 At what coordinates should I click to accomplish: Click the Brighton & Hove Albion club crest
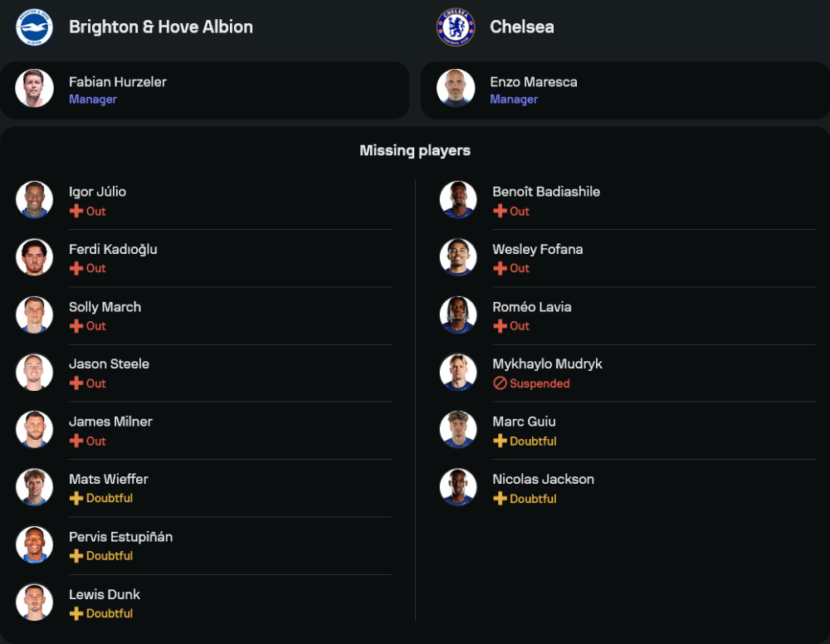coord(34,27)
